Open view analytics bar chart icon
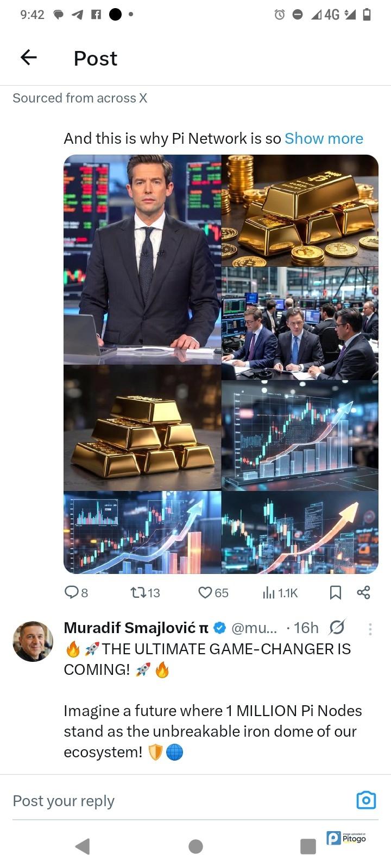 click(269, 592)
